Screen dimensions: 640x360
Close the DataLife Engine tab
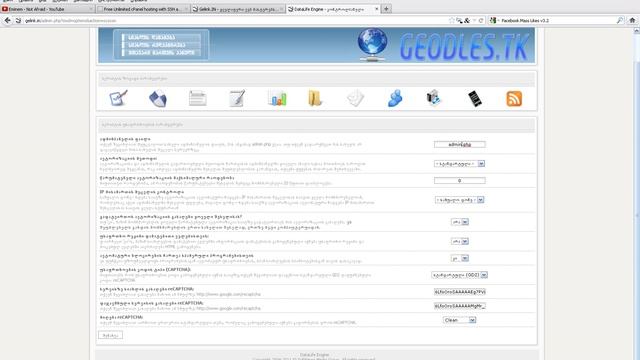376,9
